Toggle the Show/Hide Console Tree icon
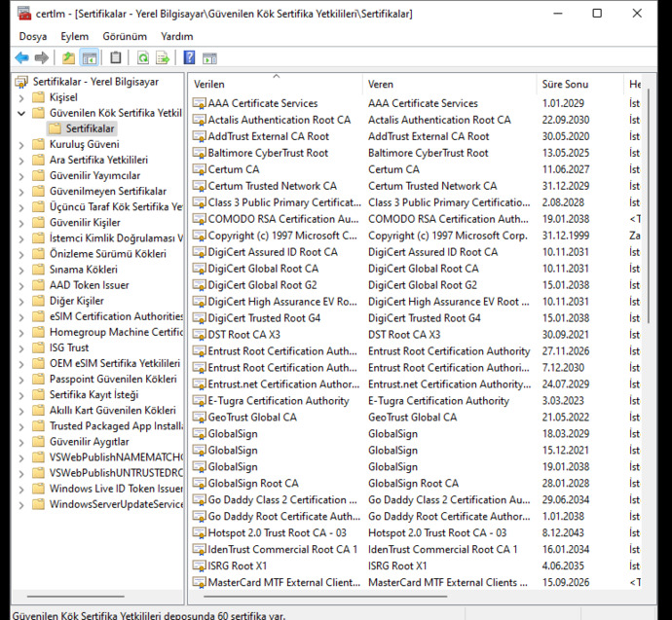The image size is (672, 620). pyautogui.click(x=90, y=57)
